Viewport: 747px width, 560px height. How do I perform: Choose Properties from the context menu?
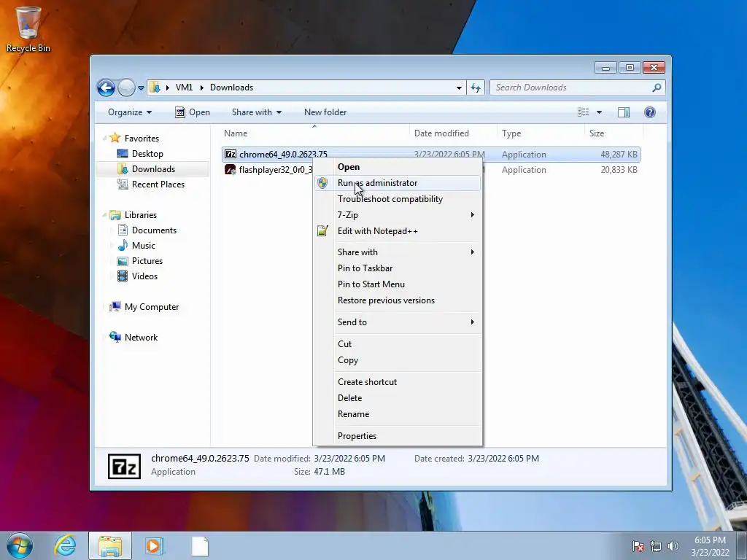[398, 436]
